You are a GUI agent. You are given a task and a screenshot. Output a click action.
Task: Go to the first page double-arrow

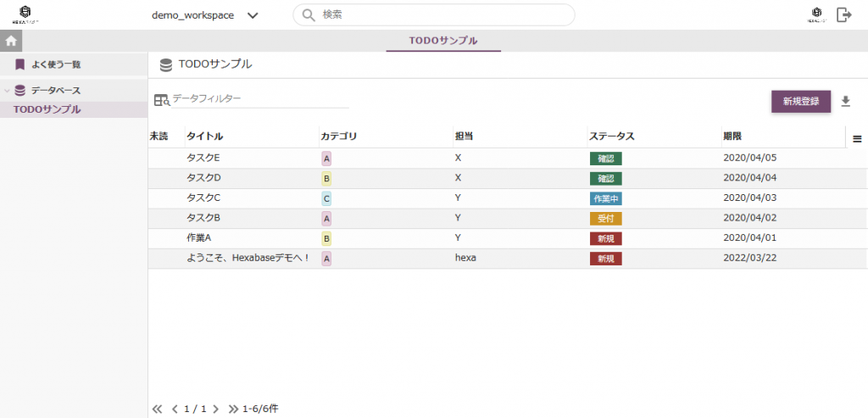(157, 409)
